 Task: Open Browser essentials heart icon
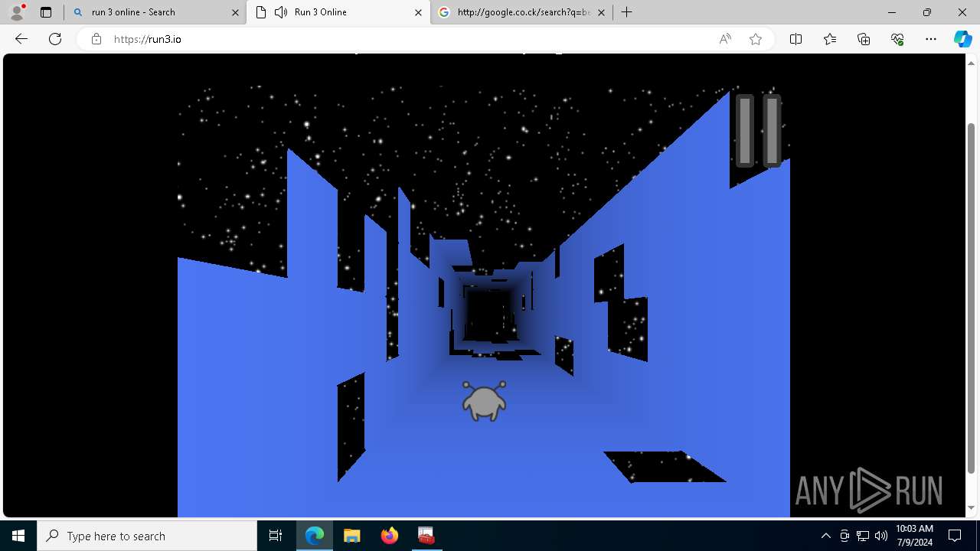click(897, 39)
